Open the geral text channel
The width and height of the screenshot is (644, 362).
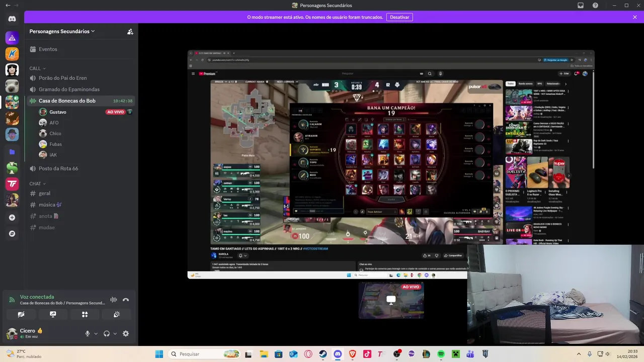(80, 193)
